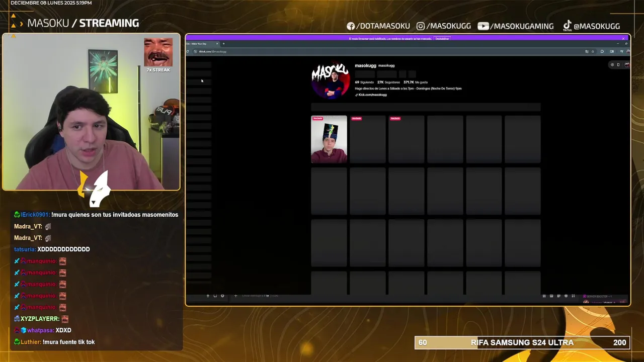
Task: Close the purple Streamer mode banner
Action: (623, 39)
